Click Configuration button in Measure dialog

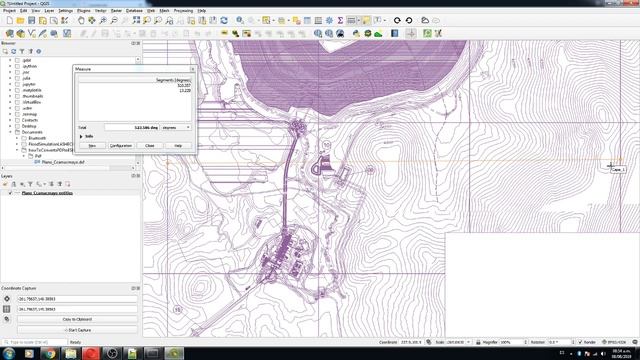click(121, 146)
